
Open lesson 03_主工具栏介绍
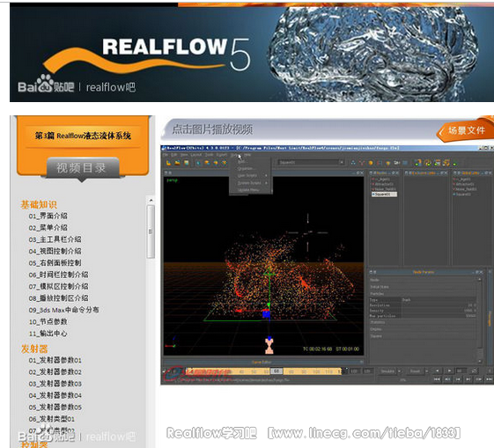(x=55, y=239)
